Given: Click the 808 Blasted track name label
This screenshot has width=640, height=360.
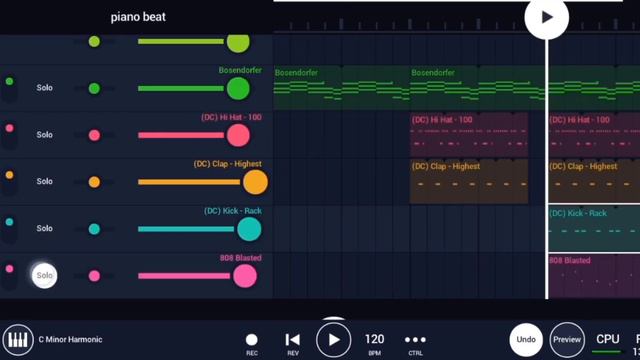Looking at the screenshot, I should coord(240,258).
